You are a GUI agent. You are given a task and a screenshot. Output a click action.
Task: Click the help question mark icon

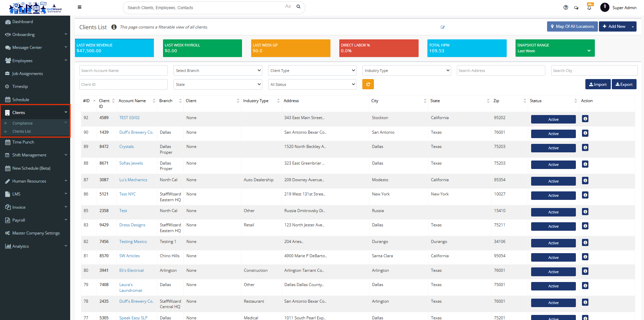point(566,7)
